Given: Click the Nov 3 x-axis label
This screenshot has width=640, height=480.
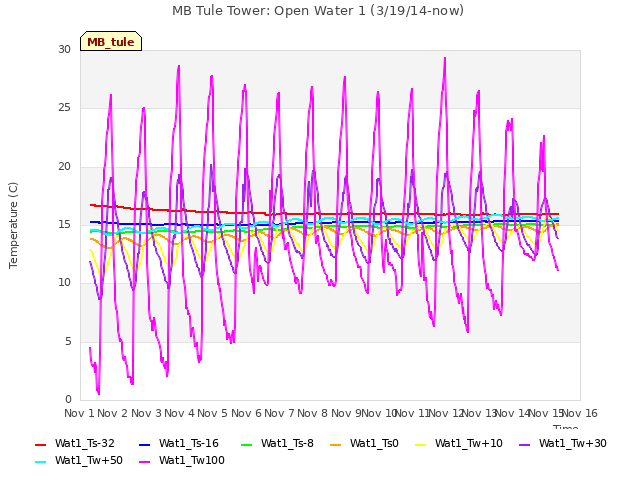Looking at the screenshot, I should pos(146,413).
